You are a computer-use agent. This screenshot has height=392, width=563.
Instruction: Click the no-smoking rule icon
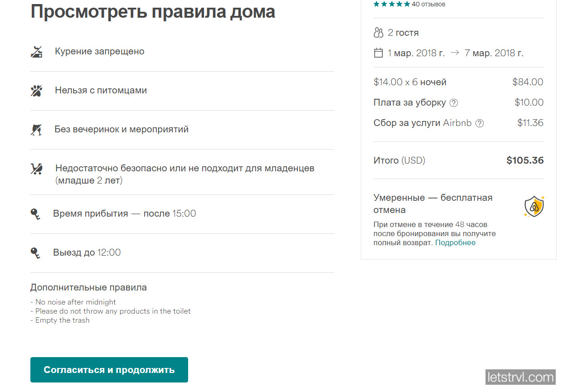(x=37, y=51)
